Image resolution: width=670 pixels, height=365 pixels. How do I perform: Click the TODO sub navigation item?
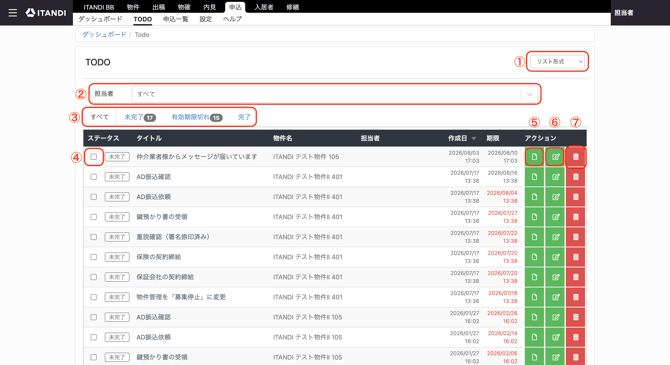143,19
